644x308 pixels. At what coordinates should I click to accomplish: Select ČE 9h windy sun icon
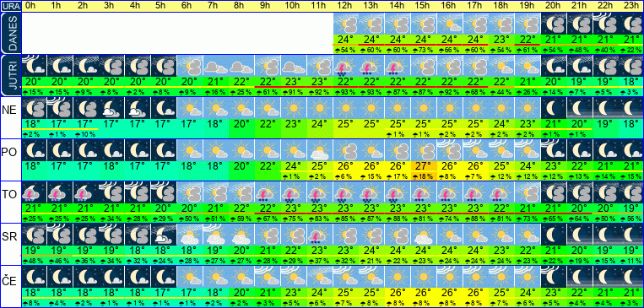268,277
